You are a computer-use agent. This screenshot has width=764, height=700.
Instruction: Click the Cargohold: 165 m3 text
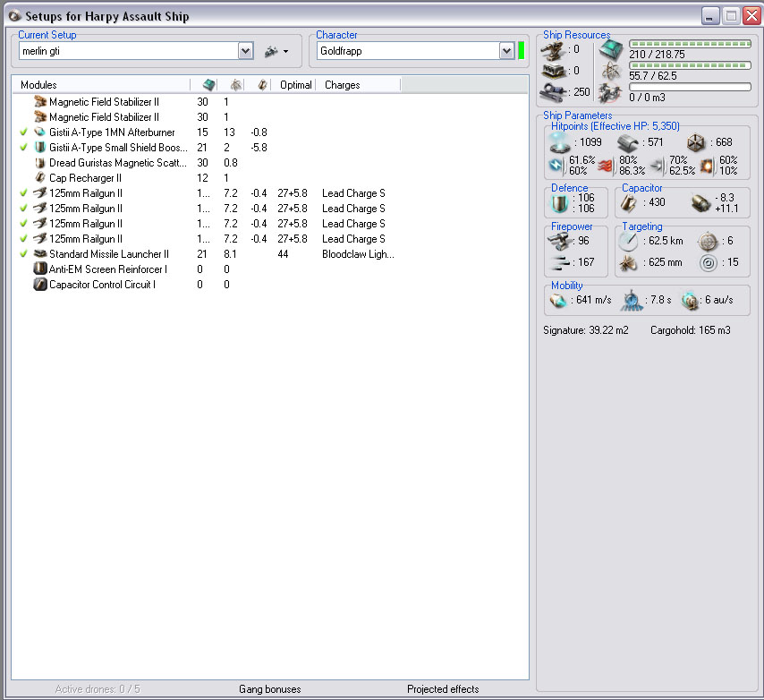click(x=690, y=330)
